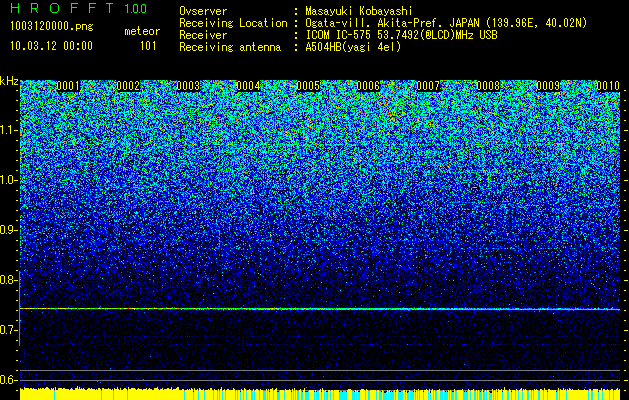Click the 1.0 frequency axis label
This screenshot has height=400, width=629.
coord(7,180)
